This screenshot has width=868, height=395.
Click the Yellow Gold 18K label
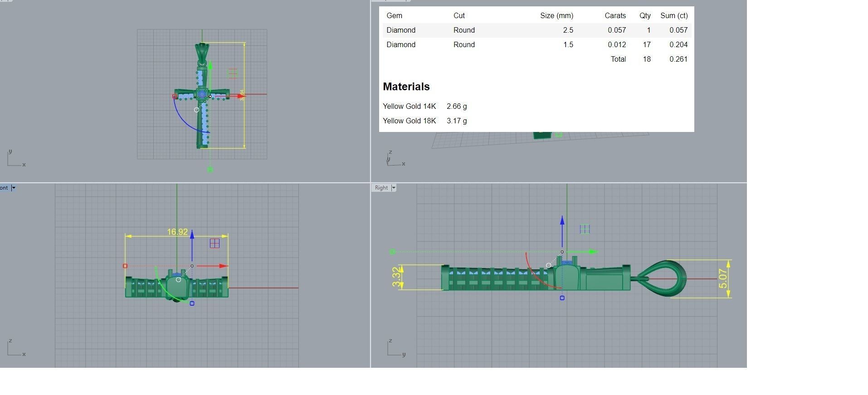[x=409, y=121]
